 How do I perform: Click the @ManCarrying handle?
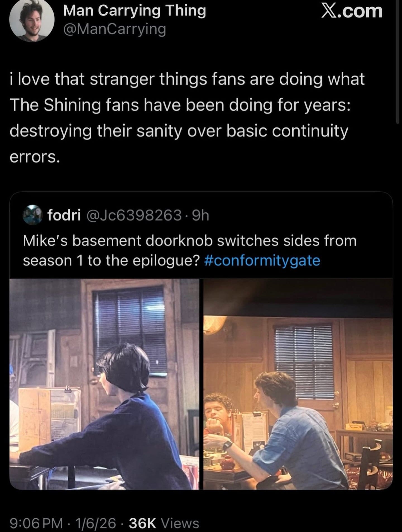click(x=114, y=29)
